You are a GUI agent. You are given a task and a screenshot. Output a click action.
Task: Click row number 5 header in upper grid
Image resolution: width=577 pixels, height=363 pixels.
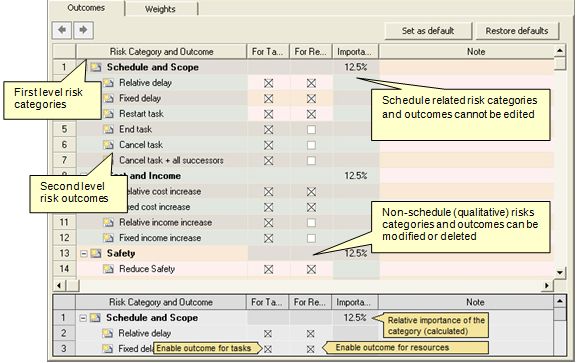tap(64, 129)
